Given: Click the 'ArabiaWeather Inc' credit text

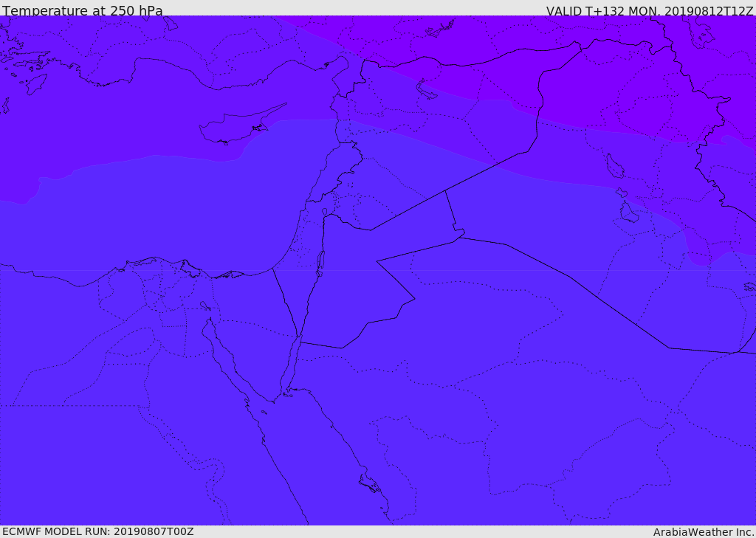Looking at the screenshot, I should point(704,532).
